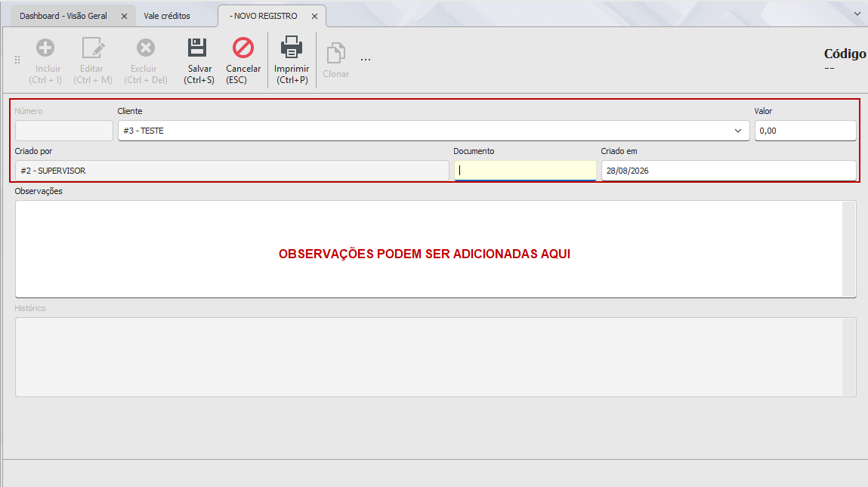Close the Dashboard - Visão Geral tab

coord(124,16)
